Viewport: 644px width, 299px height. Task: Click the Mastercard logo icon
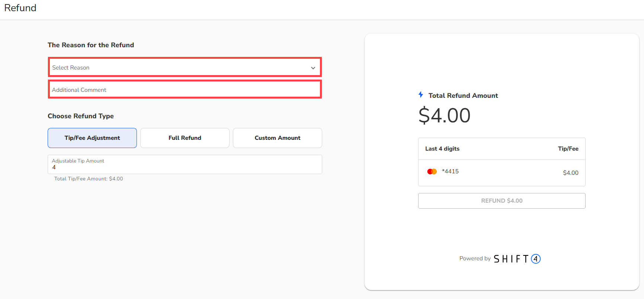point(432,171)
